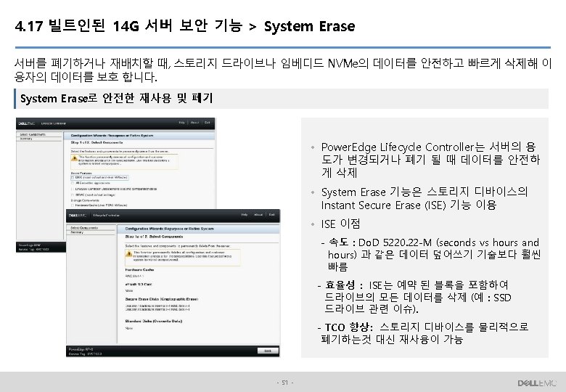Click the Dell EMC logo in slide footer
This screenshot has height=392, width=566.
537,383
